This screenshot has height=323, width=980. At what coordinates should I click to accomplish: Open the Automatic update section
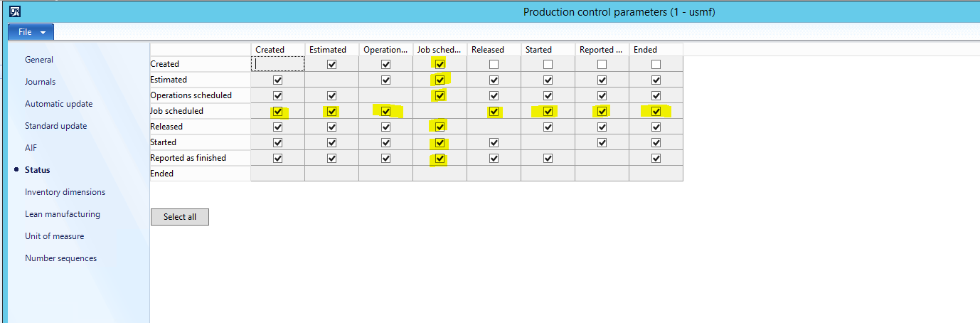(x=58, y=104)
